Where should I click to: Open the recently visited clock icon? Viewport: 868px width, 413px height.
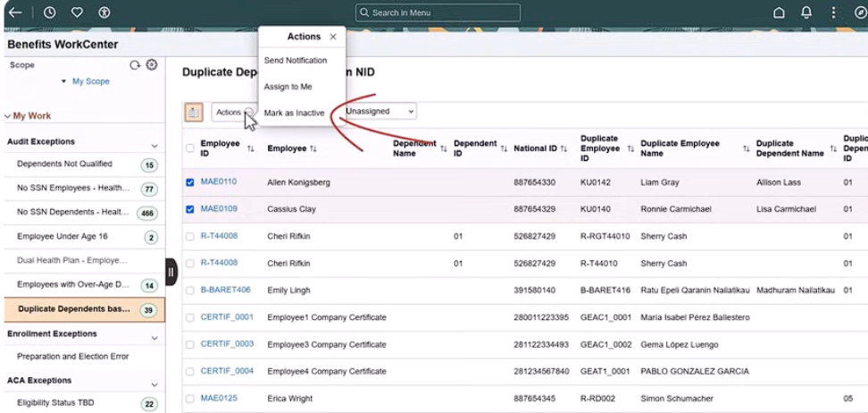click(49, 13)
